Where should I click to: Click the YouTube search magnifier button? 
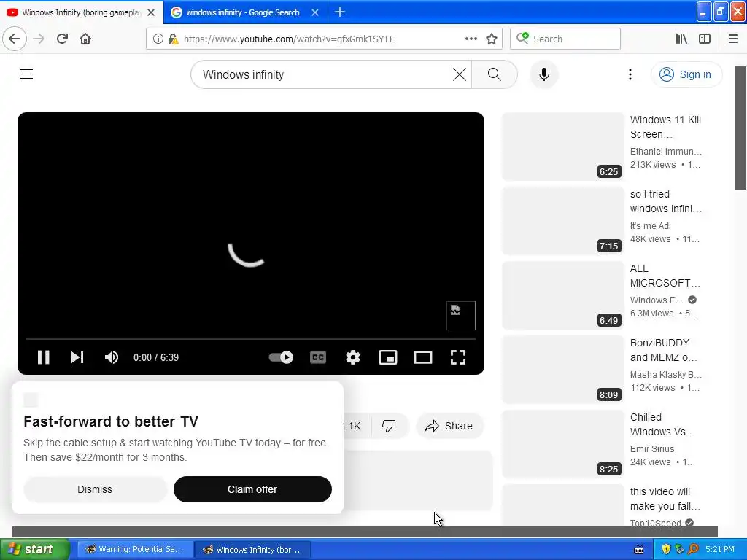(495, 74)
